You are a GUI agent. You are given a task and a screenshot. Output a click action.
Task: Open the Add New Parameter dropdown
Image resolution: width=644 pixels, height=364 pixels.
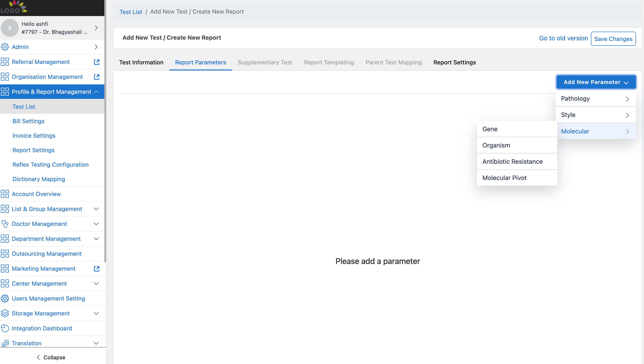click(596, 82)
